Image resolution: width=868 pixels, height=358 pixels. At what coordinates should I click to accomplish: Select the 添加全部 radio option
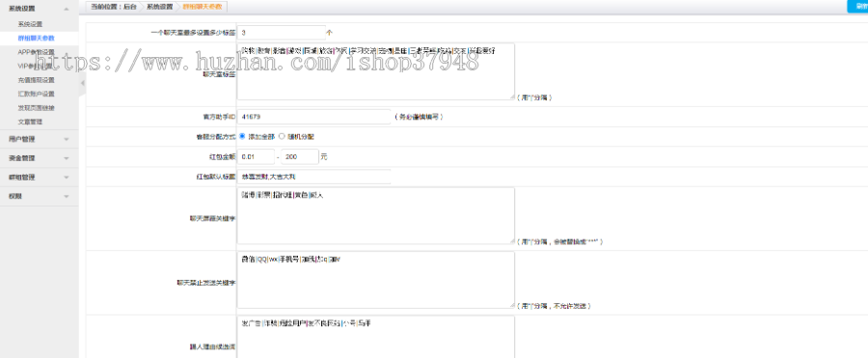point(242,136)
